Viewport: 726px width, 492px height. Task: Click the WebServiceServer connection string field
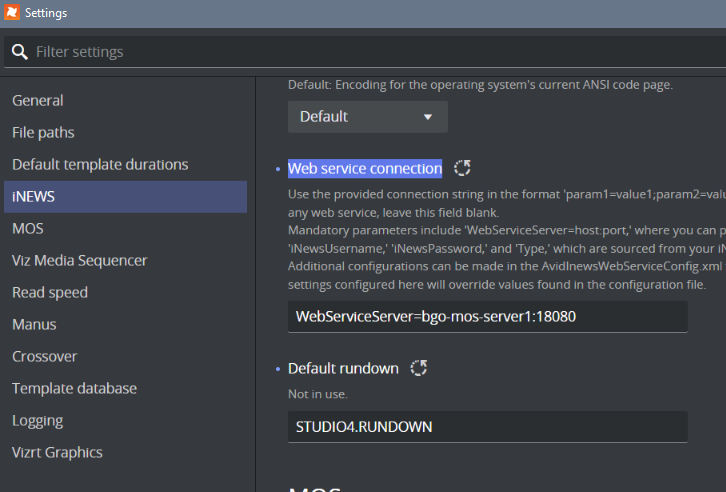(x=487, y=317)
